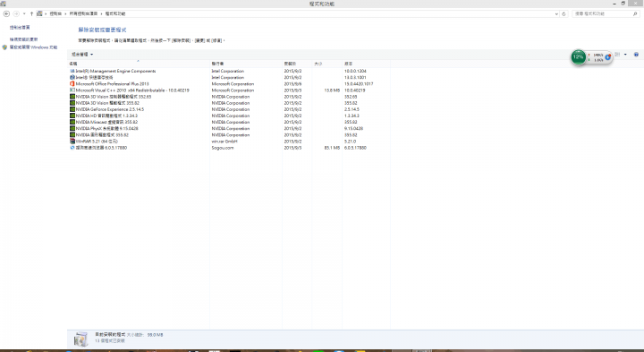Click version 10.0.0.1204
Image resolution: width=644 pixels, height=352 pixels.
point(355,71)
